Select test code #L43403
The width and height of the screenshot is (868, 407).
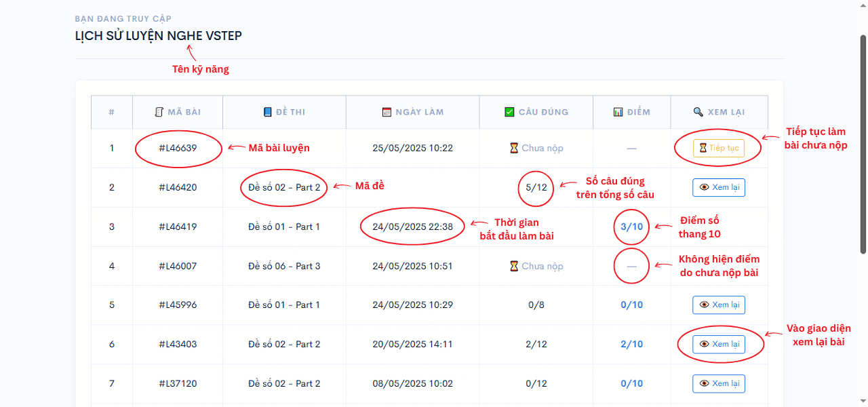tap(178, 344)
